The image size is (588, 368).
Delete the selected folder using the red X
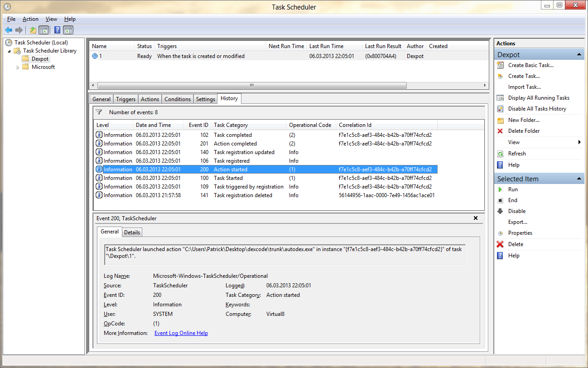500,131
